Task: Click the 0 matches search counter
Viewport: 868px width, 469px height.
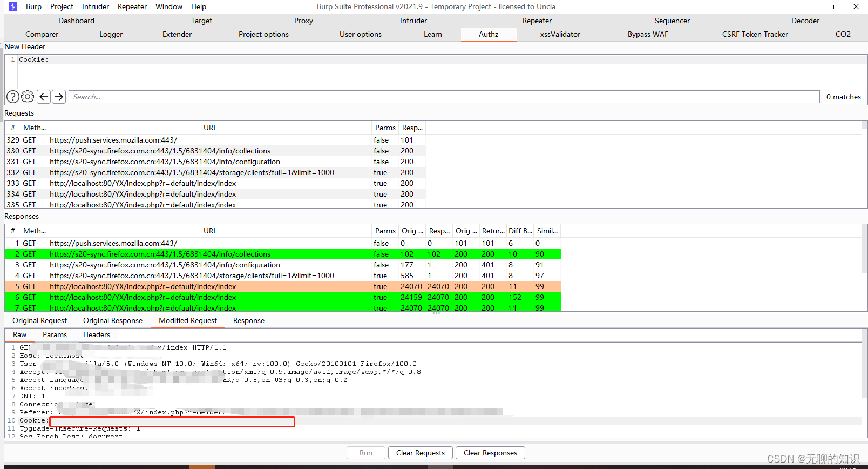Action: point(843,97)
